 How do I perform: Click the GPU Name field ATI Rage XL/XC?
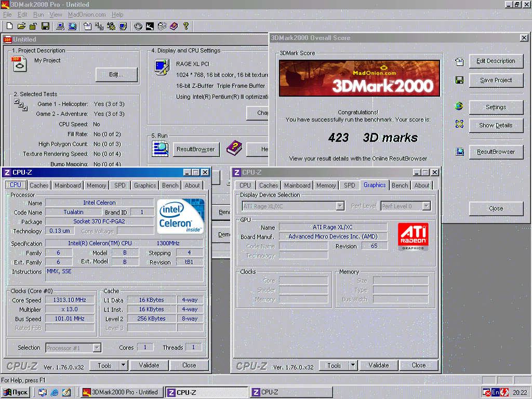point(333,227)
